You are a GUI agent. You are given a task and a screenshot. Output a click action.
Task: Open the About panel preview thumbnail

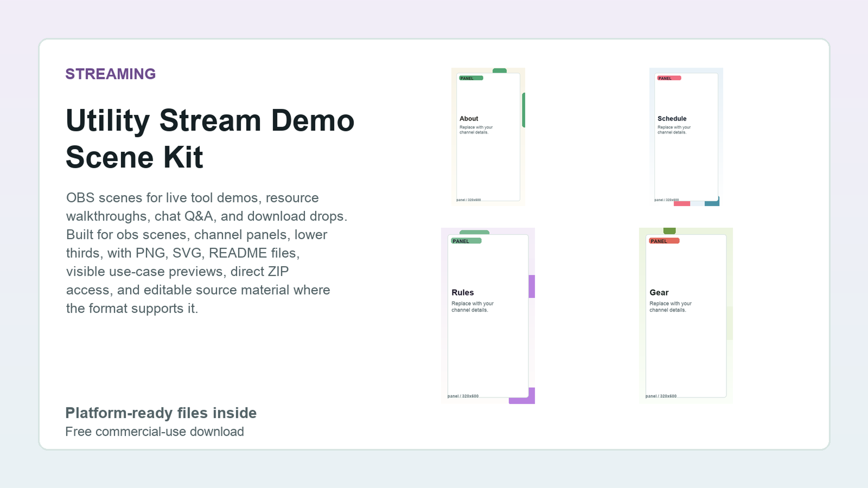tap(488, 136)
